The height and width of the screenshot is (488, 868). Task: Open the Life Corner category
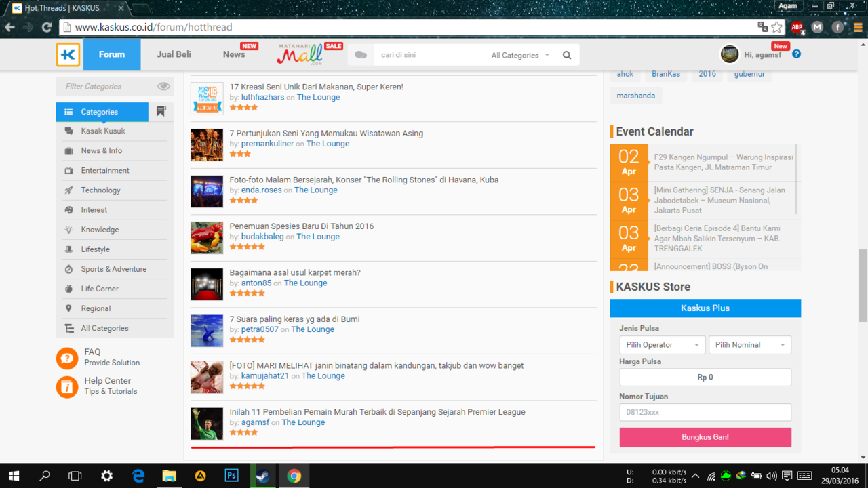(x=100, y=288)
